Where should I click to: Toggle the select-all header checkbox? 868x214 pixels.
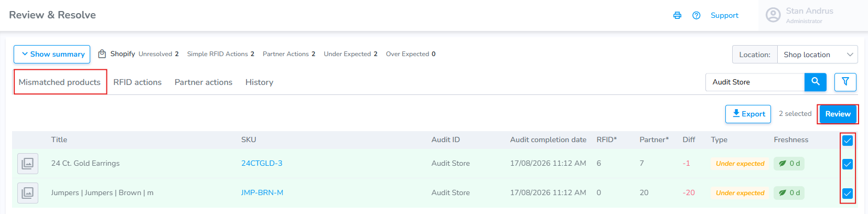[x=847, y=141]
